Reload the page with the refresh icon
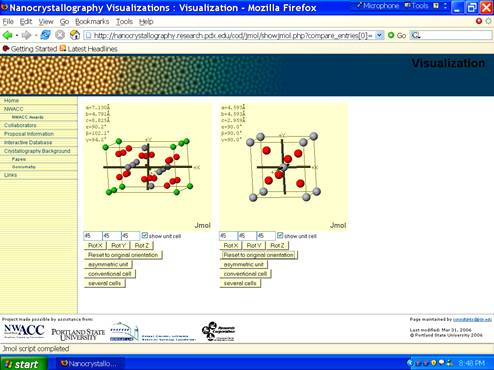Viewport: 494px width, 370px height. pos(45,35)
